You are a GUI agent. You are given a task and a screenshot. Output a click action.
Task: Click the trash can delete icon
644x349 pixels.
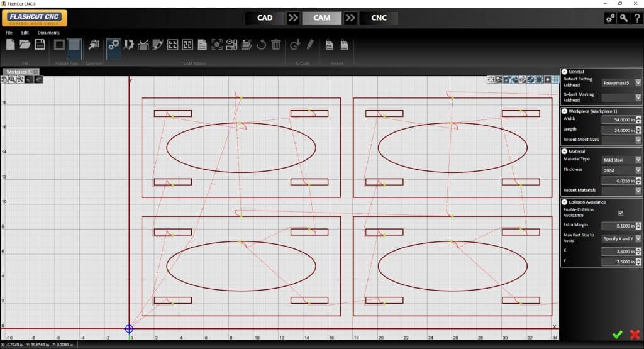(x=275, y=45)
